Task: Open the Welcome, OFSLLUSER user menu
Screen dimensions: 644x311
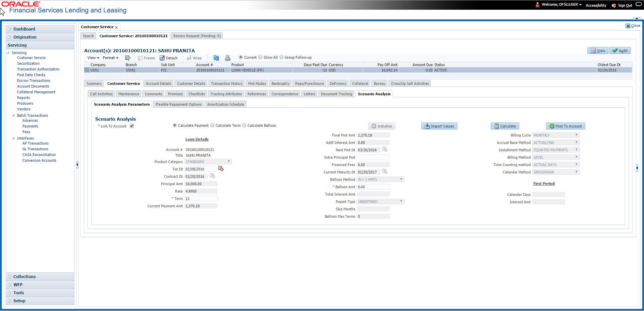Action: [561, 5]
